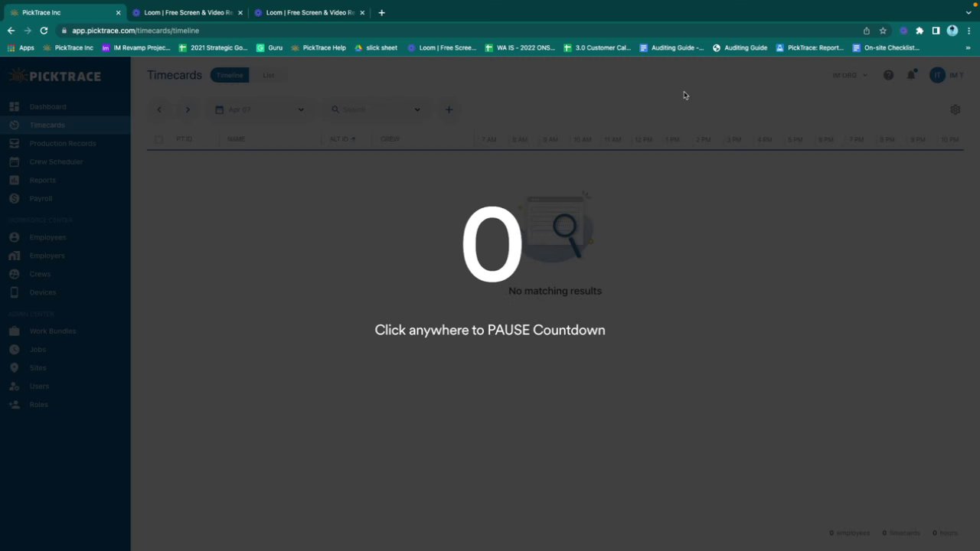Open the Dashboard sidebar icon
Image resolution: width=980 pixels, height=551 pixels.
pos(14,106)
